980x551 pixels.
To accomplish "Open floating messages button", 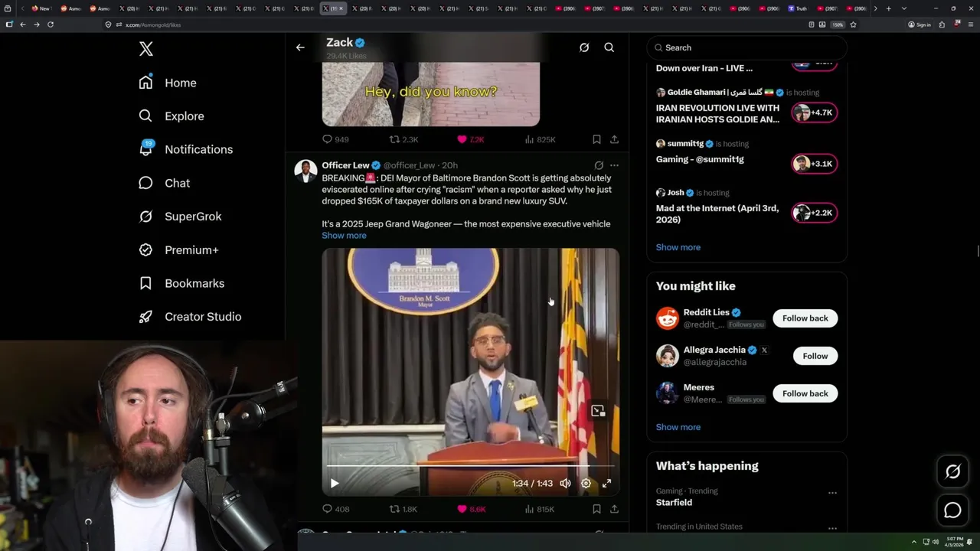I will point(952,510).
